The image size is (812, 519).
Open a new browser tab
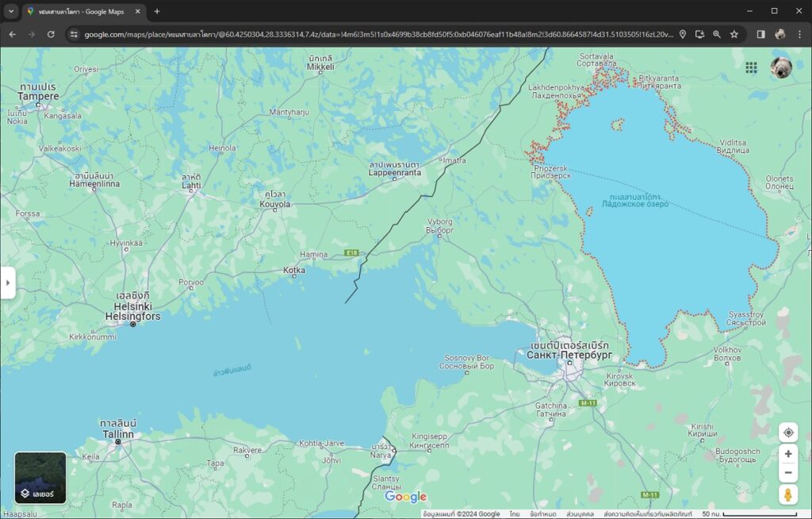(x=157, y=11)
